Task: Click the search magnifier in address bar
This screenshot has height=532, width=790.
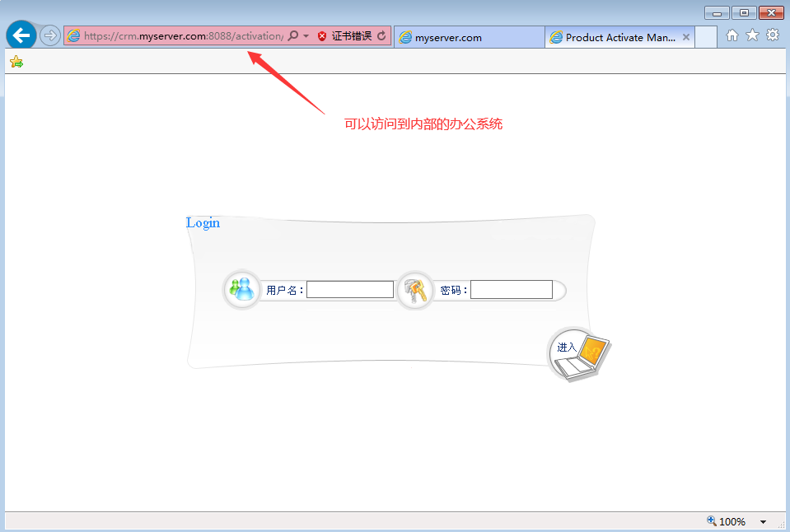Action: pos(293,36)
